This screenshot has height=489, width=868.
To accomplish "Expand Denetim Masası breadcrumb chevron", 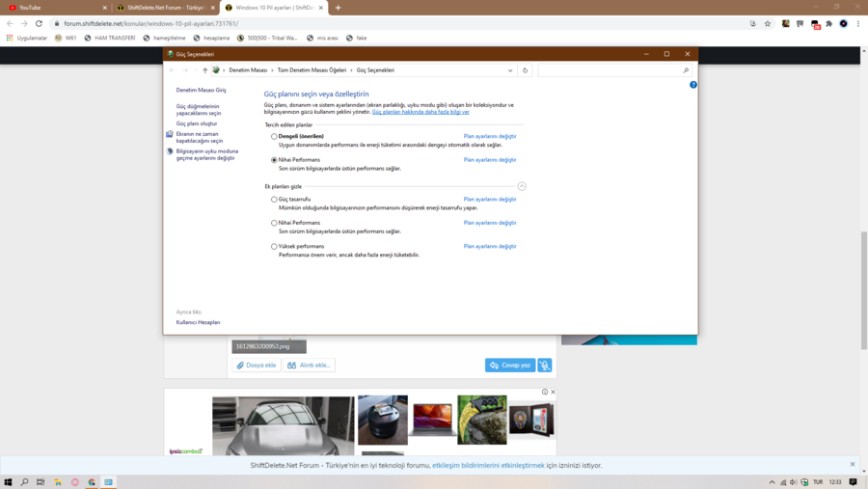I will pyautogui.click(x=272, y=70).
